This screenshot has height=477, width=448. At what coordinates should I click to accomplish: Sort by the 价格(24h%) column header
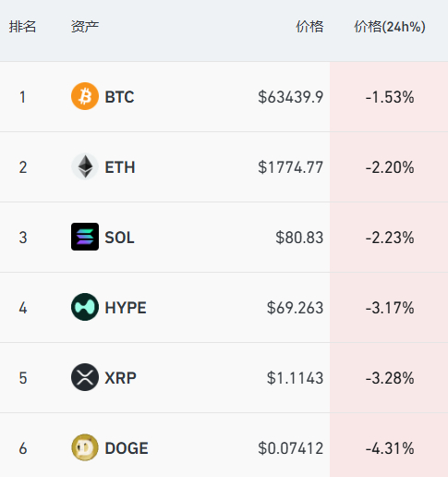click(390, 27)
